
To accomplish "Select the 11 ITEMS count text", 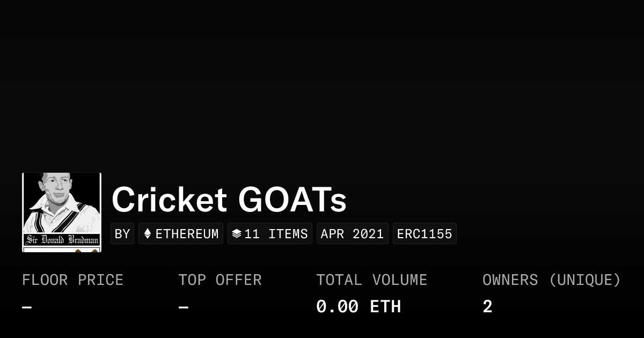I will 276,234.
